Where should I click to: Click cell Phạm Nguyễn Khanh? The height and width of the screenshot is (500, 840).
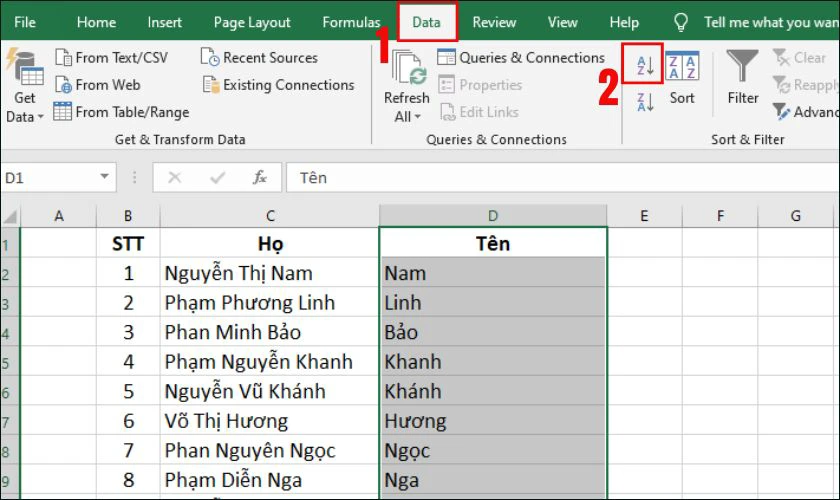click(x=270, y=361)
